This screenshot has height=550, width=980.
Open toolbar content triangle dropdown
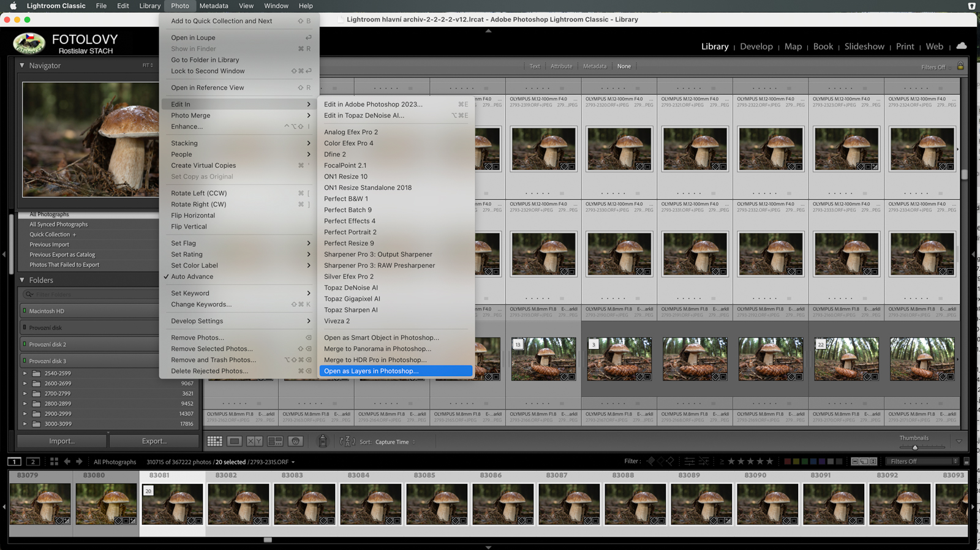point(959,441)
